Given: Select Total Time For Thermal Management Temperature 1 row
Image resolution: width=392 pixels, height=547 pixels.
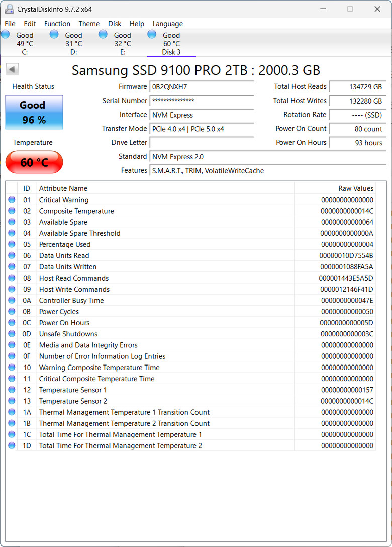Looking at the screenshot, I should tap(191, 434).
